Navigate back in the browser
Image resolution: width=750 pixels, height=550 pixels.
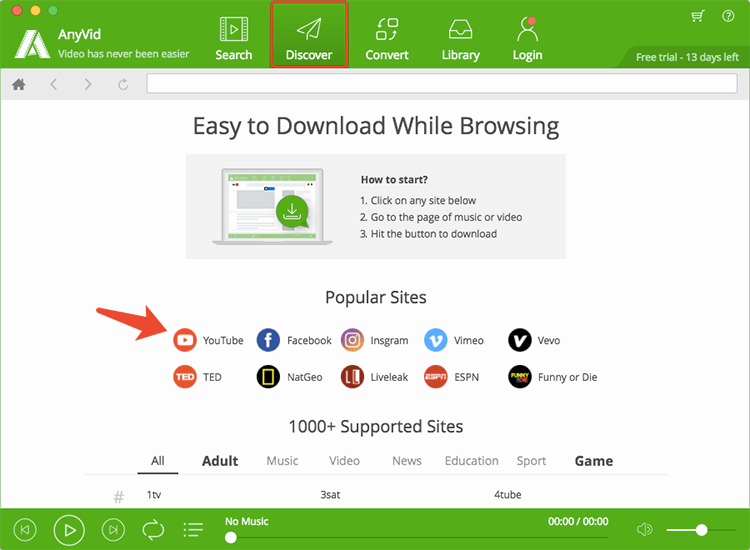[54, 85]
